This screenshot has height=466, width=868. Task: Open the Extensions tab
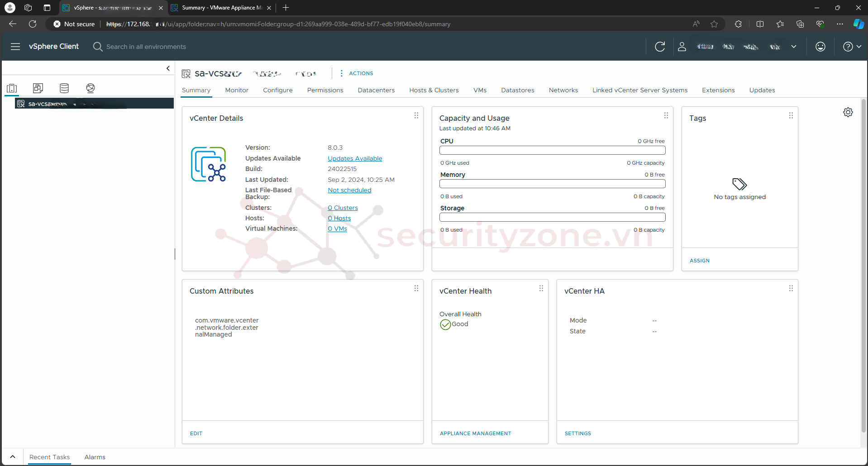(x=718, y=90)
